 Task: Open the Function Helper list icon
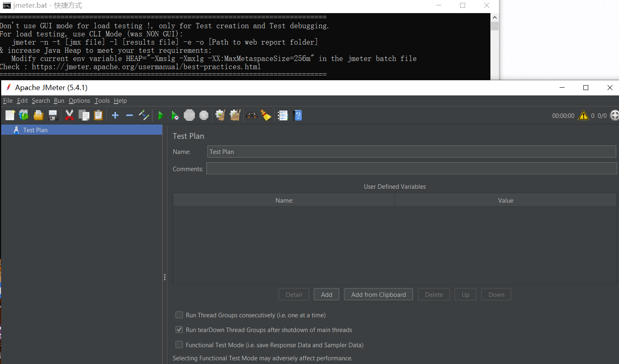tap(283, 115)
